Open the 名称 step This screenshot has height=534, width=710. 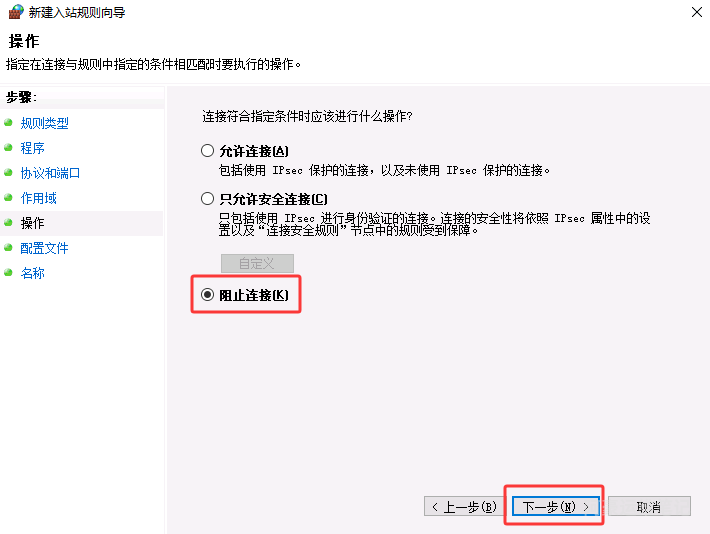pos(32,273)
